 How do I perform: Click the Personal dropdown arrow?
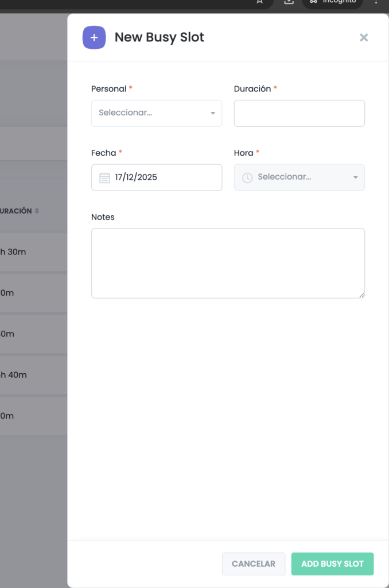point(213,113)
